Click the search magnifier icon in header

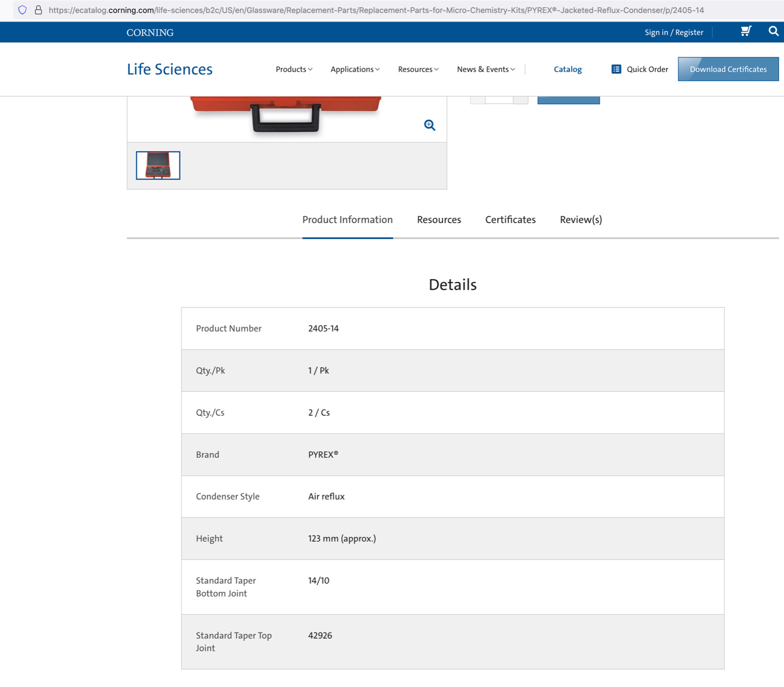pyautogui.click(x=773, y=32)
